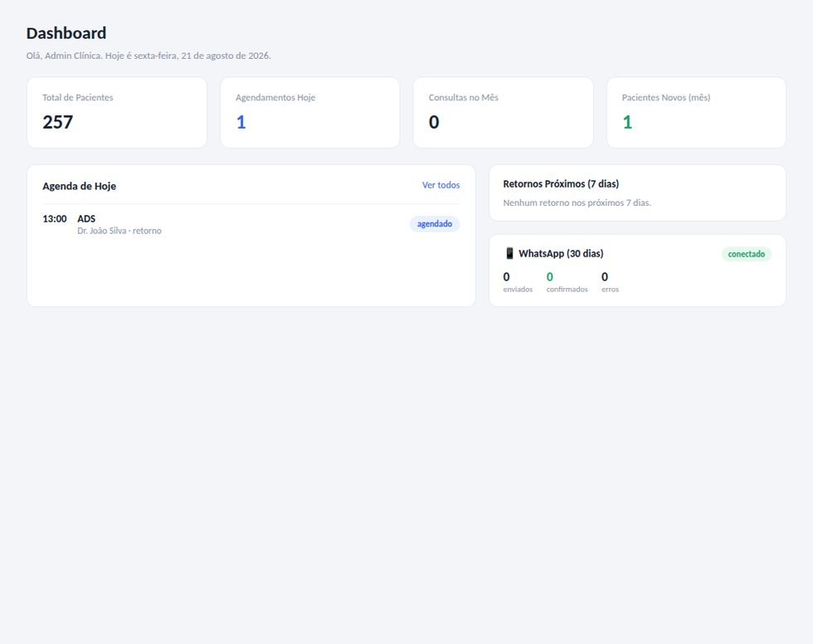Click the confirmados count label

(x=567, y=290)
